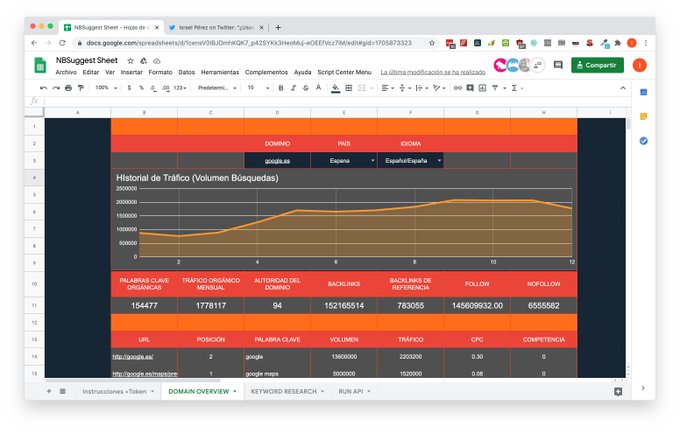Open functions sigma menu
Viewport: 680px width, 433px height.
tap(514, 88)
